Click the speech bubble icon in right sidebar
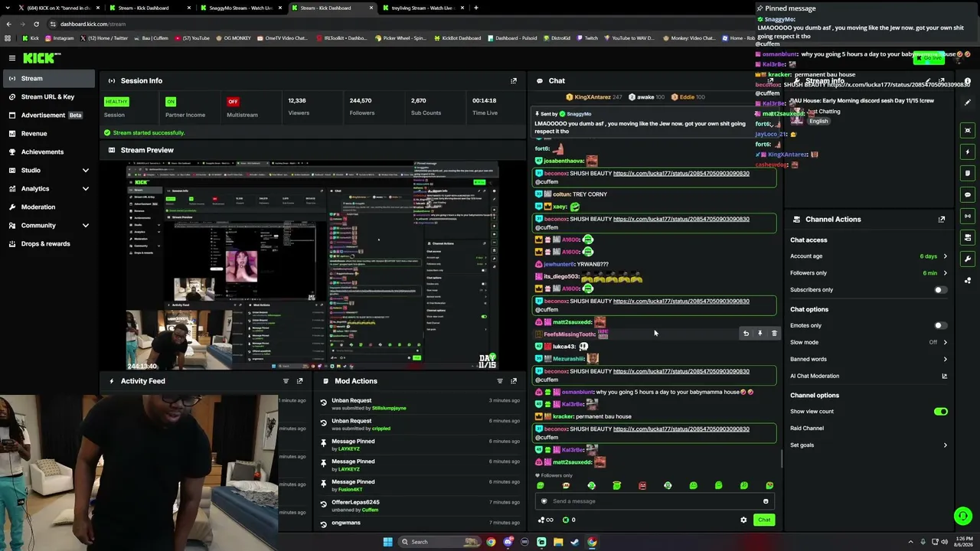Viewport: 980px width, 551px height. [968, 194]
